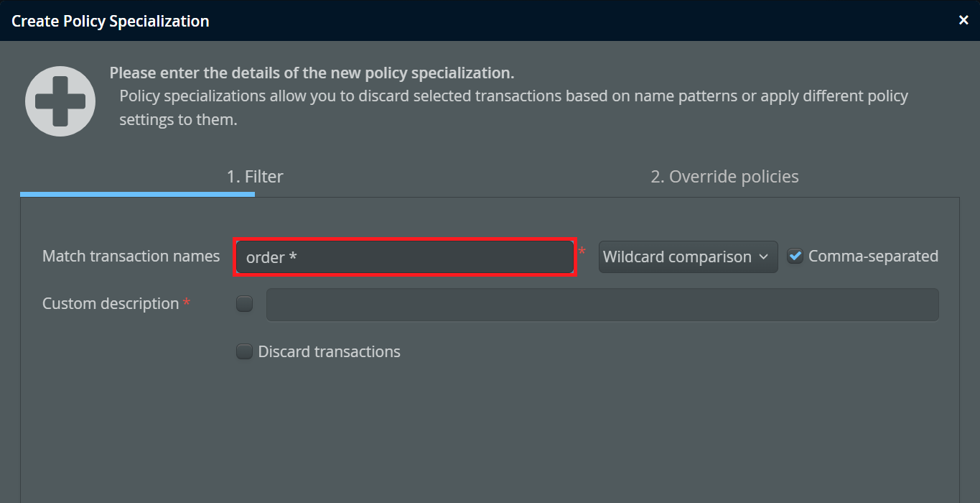
Task: Click the "Comma-separated" label text
Action: 873,257
